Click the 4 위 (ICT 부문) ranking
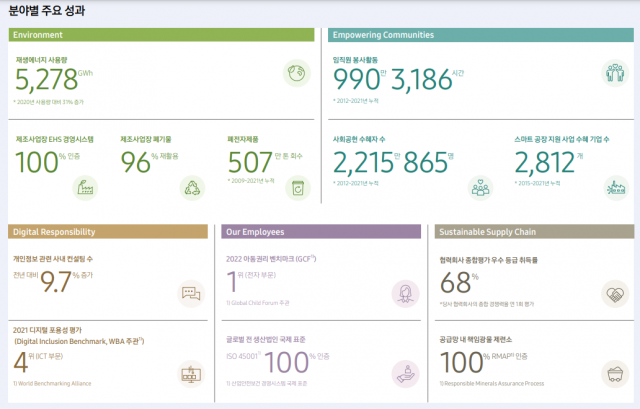This screenshot has width=640, height=409. pyautogui.click(x=38, y=362)
